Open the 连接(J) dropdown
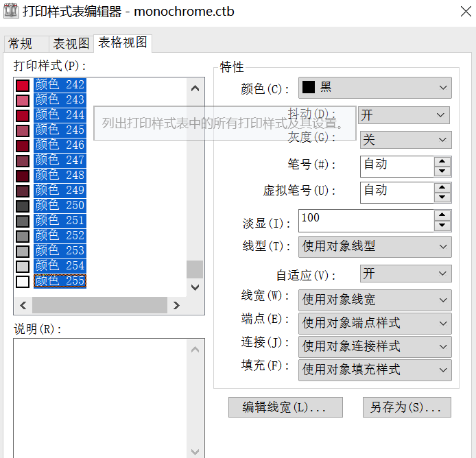The image size is (476, 458). point(375,347)
